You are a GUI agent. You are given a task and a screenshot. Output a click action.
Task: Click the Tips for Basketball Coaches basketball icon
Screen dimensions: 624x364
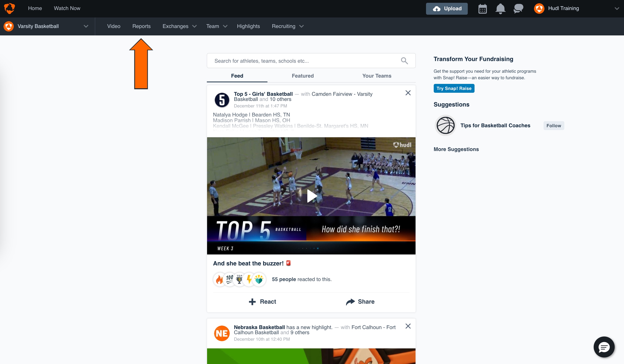[445, 125]
